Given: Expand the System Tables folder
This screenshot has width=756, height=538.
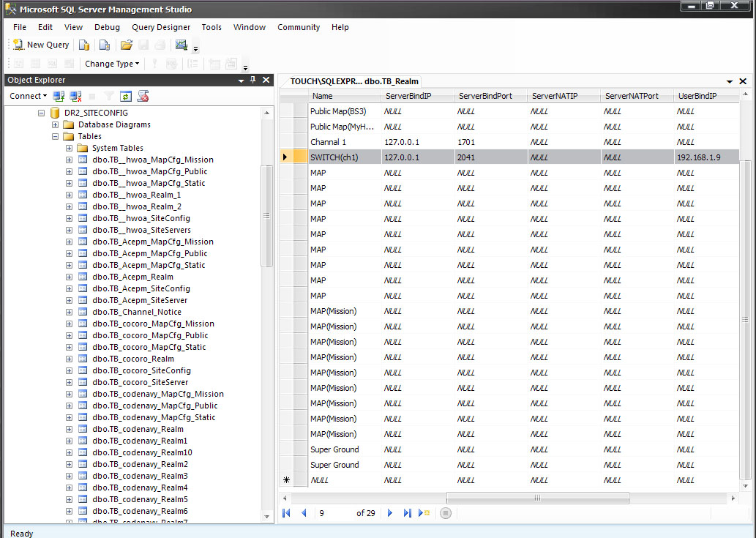Looking at the screenshot, I should pyautogui.click(x=70, y=148).
